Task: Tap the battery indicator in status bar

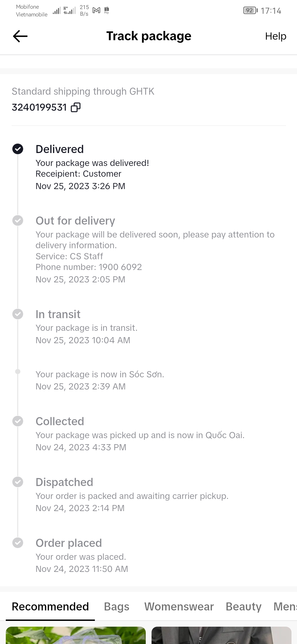Action: [250, 10]
